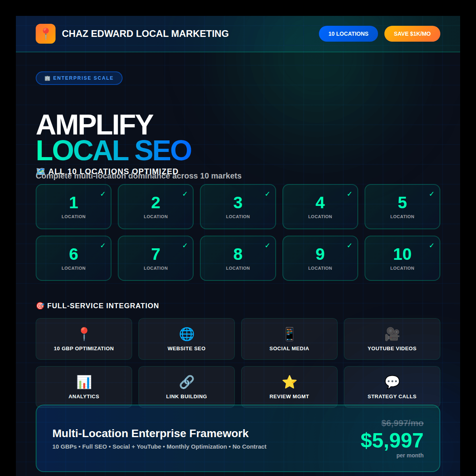Image resolution: width=476 pixels, height=476 pixels.
Task: Click the $5,997 price amount
Action: click(392, 441)
